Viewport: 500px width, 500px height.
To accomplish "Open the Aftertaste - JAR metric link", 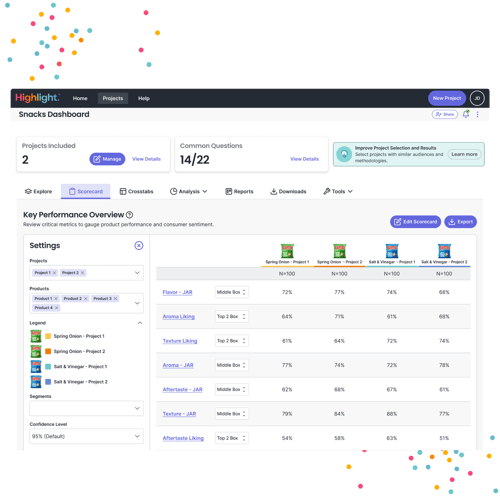I will [x=182, y=390].
